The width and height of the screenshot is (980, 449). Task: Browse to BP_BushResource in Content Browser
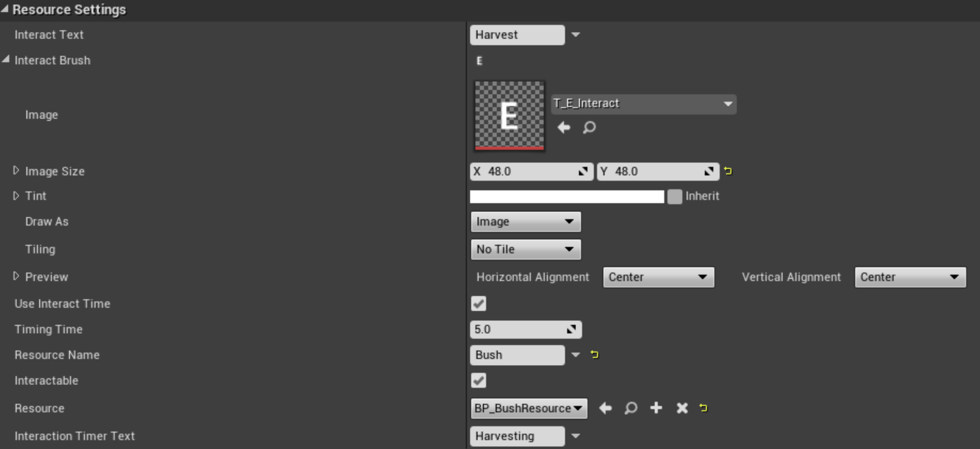point(630,408)
